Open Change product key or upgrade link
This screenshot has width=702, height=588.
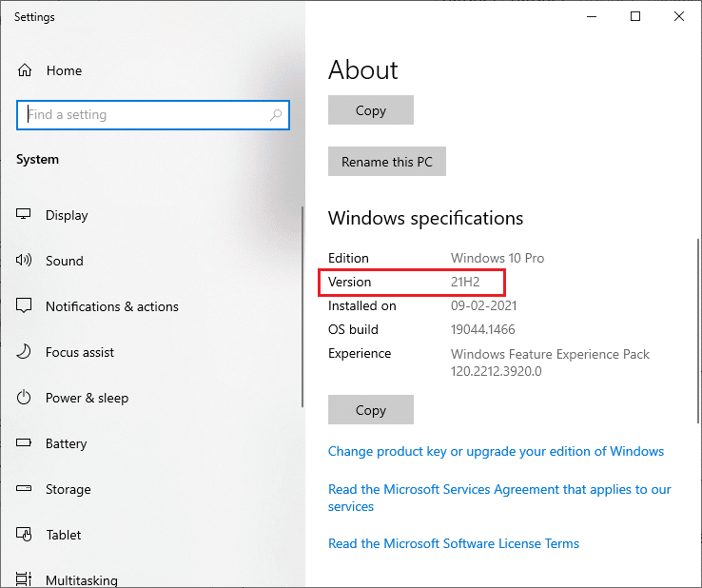496,451
